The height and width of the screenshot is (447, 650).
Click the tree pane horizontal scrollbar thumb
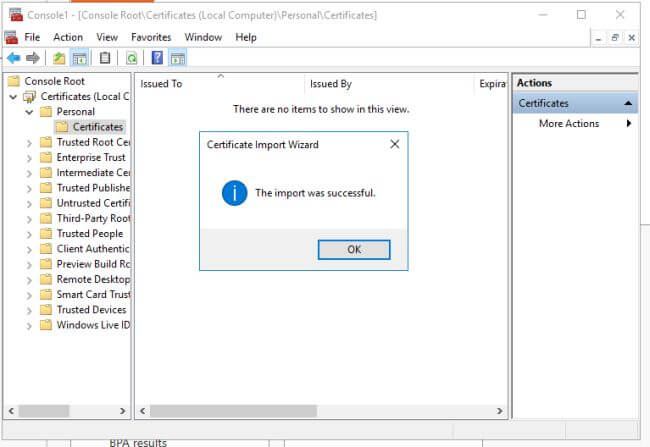(44, 411)
